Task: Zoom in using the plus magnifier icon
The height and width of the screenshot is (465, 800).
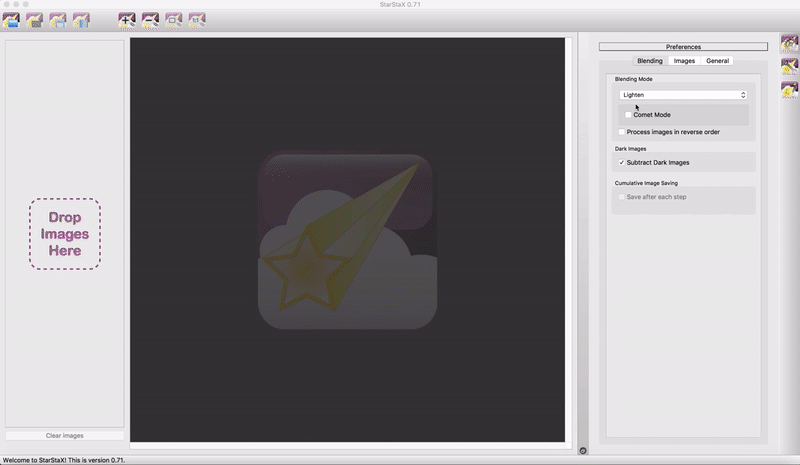Action: [x=127, y=21]
